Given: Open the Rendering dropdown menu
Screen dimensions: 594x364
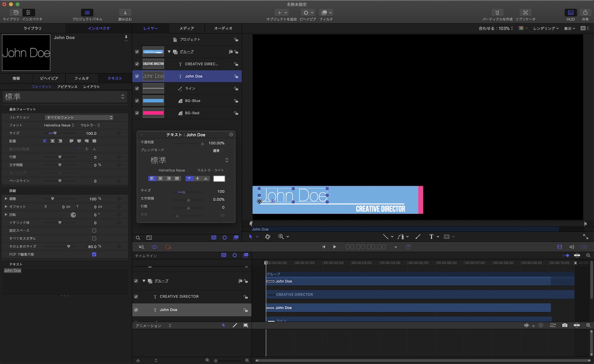Looking at the screenshot, I should [546, 28].
